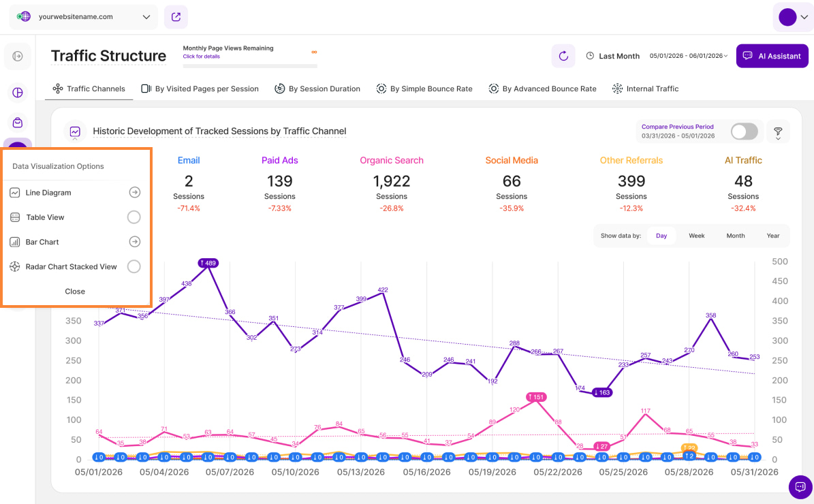The height and width of the screenshot is (504, 814).
Task: Click the 489 peak data marker
Action: [208, 263]
